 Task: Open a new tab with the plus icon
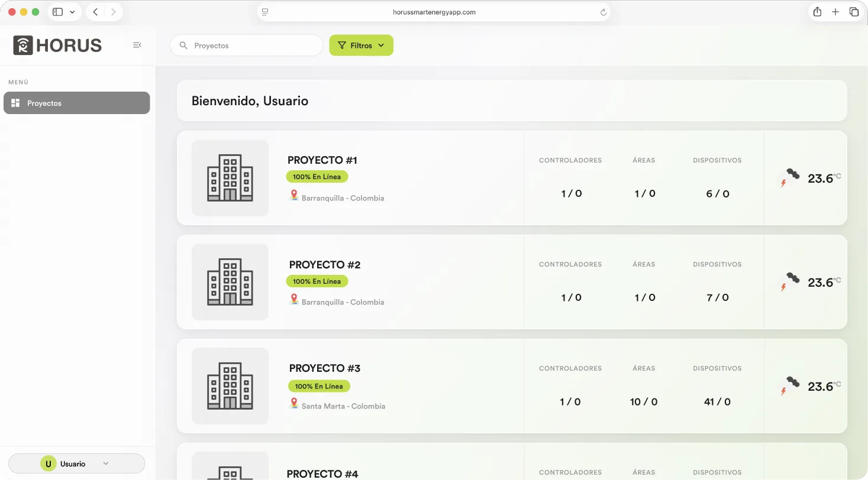[835, 12]
